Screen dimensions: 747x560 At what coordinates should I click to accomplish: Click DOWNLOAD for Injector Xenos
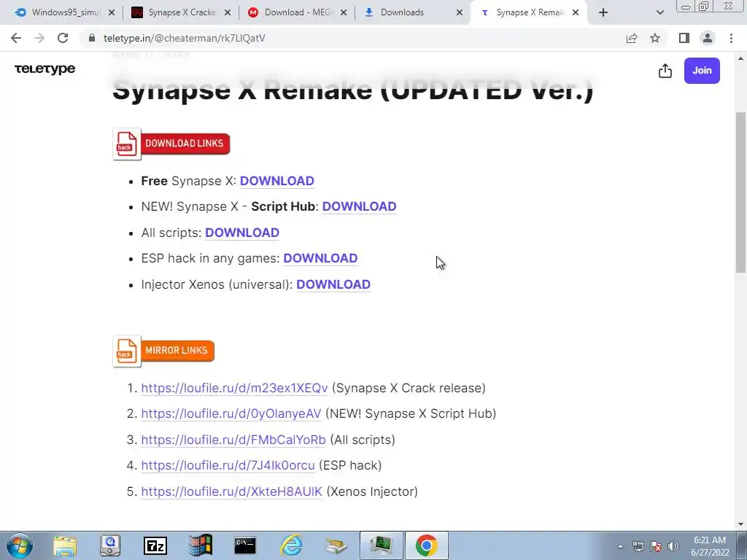[x=333, y=284]
